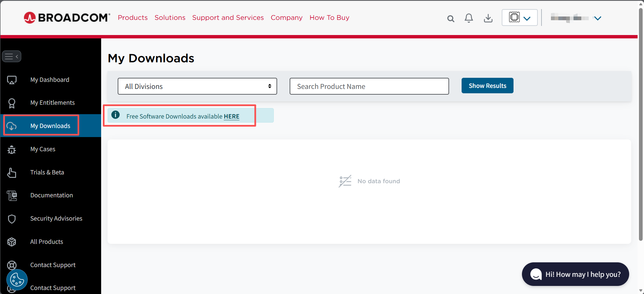Expand the user account menu chevron
644x294 pixels.
tap(597, 18)
